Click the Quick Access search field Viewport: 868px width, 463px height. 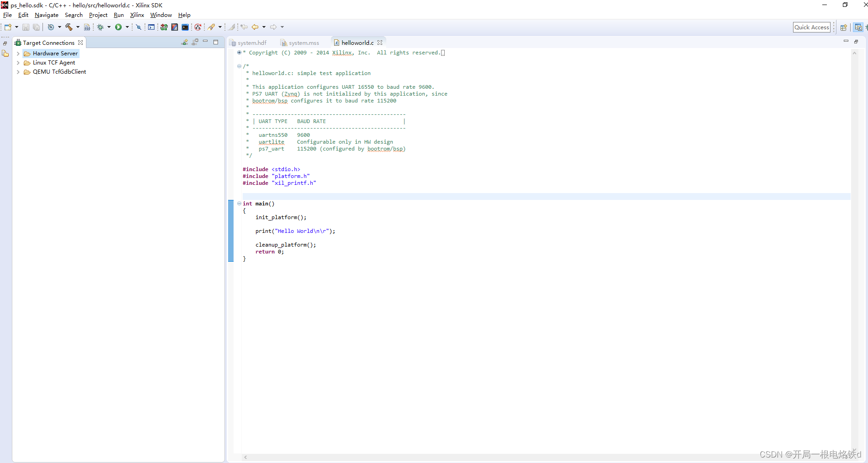[x=811, y=27]
